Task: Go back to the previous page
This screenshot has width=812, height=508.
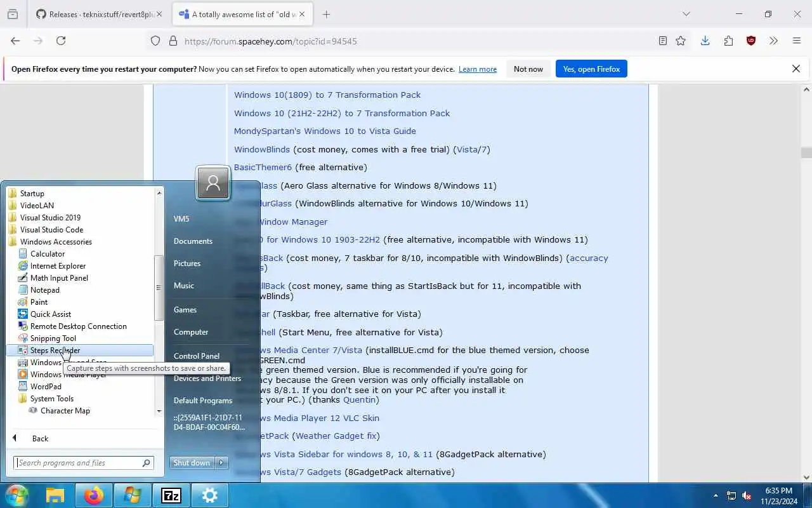Action: click(x=15, y=41)
